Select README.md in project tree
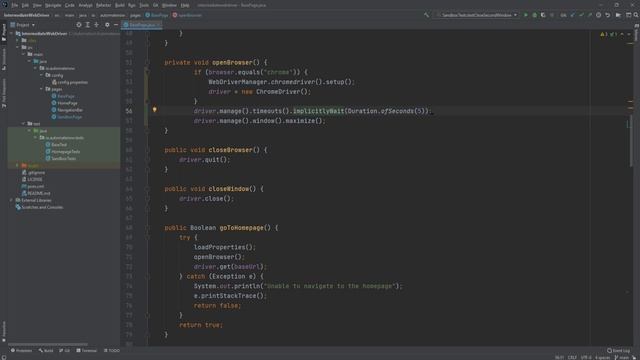 (x=36, y=193)
